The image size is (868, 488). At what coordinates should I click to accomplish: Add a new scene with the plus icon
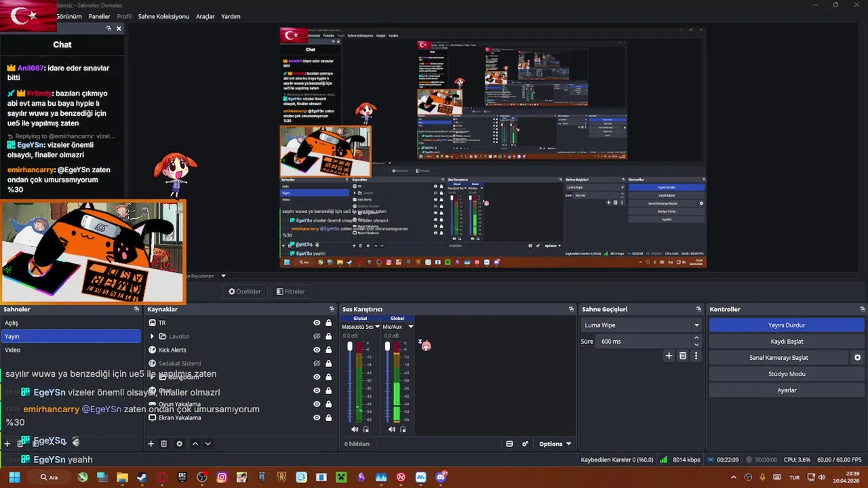(x=7, y=444)
